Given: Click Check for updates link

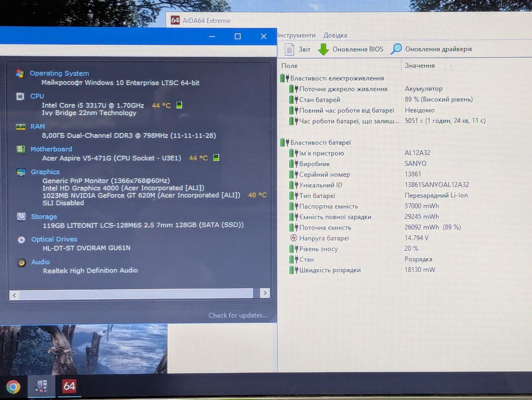Looking at the screenshot, I should (238, 315).
